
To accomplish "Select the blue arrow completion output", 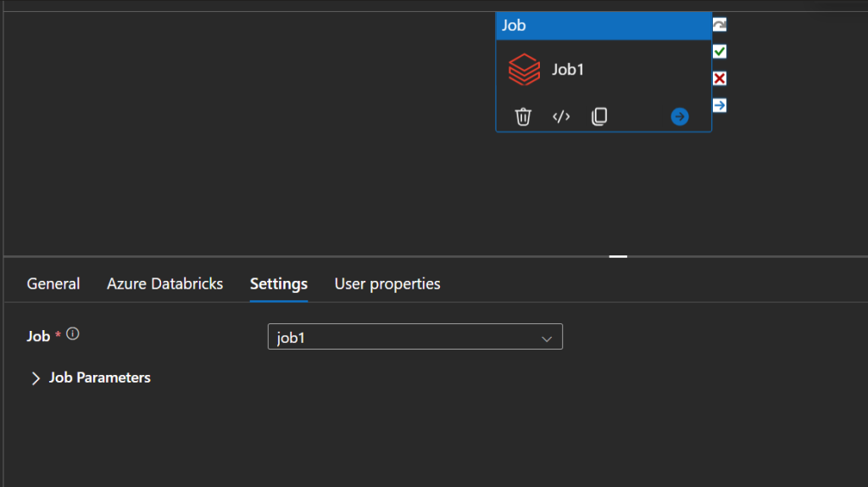I will click(x=720, y=105).
